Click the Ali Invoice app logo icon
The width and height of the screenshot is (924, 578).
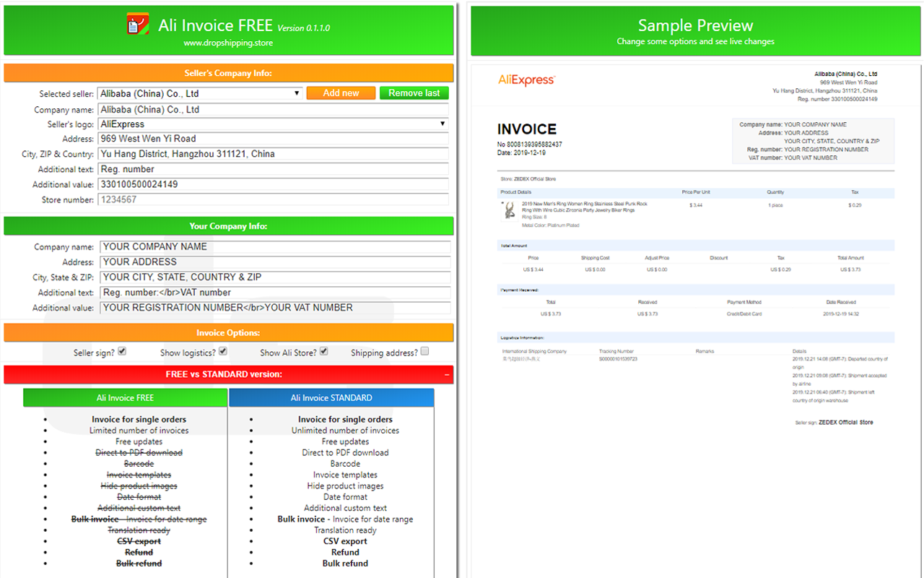tap(137, 25)
